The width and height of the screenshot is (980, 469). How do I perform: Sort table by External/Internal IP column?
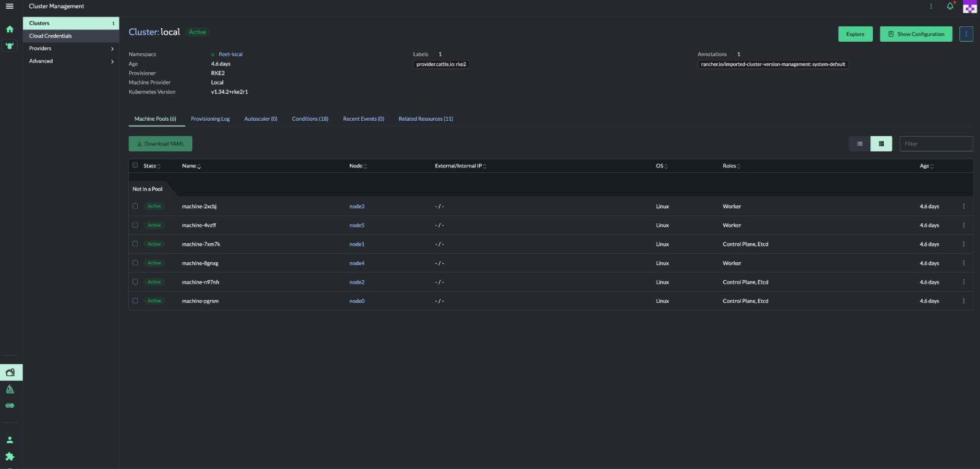click(x=461, y=166)
